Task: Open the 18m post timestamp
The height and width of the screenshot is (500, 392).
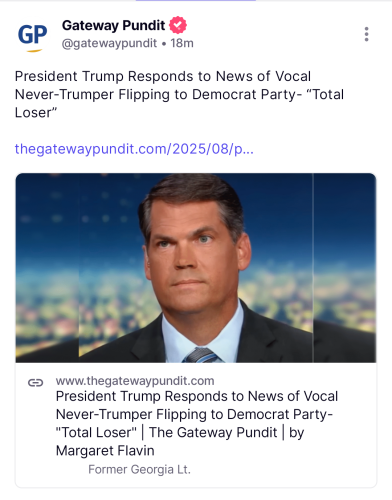Action: [x=182, y=43]
